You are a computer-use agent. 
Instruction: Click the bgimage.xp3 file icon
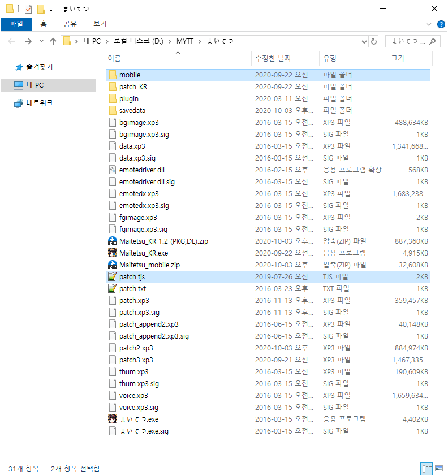pos(113,122)
